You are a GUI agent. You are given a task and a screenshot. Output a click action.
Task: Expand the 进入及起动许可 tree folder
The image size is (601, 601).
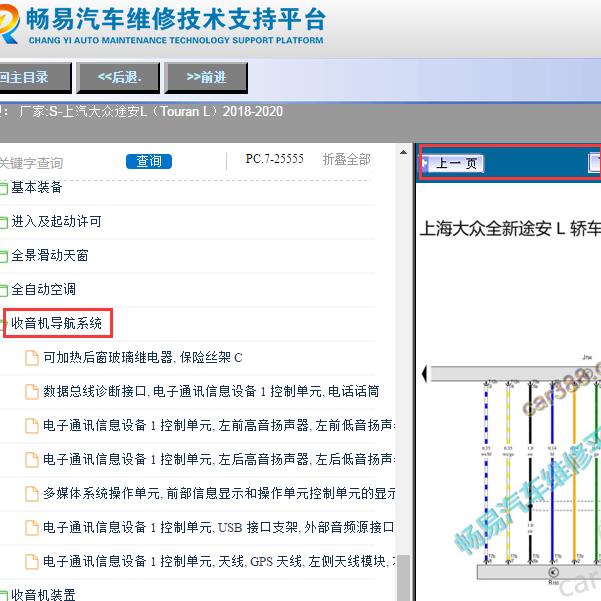[x=56, y=222]
